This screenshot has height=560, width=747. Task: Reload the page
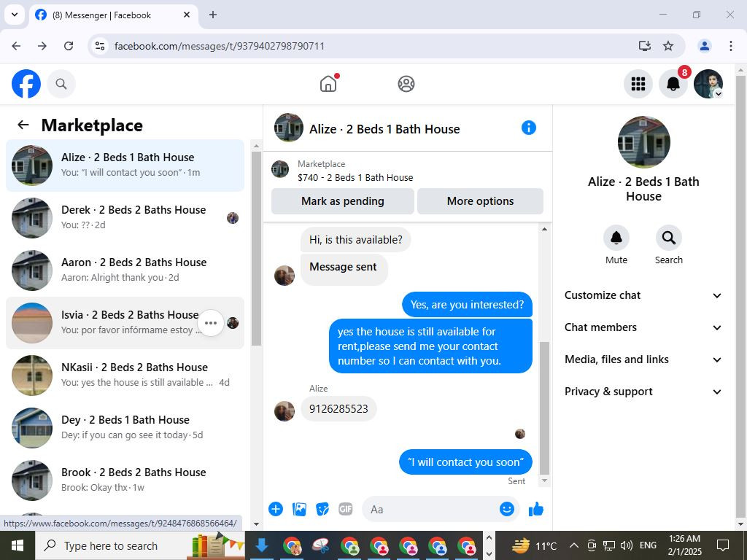(x=69, y=46)
